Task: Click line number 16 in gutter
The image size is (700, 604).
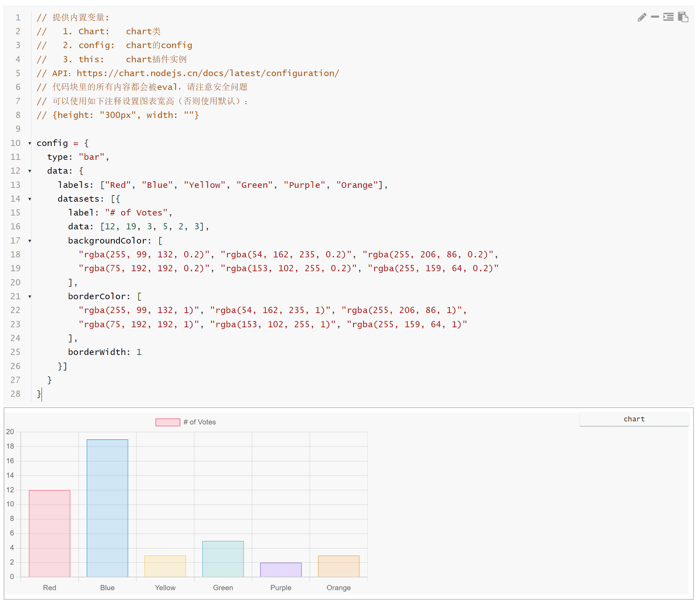Action: click(16, 227)
